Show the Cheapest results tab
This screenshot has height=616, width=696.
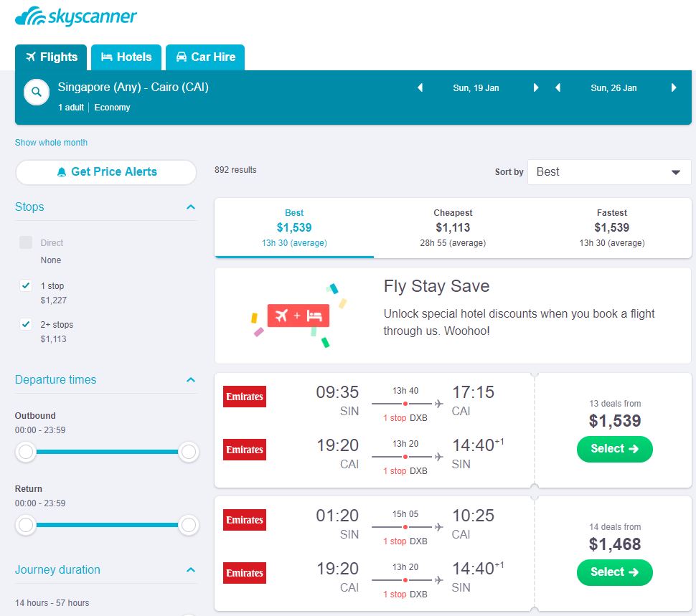[453, 227]
